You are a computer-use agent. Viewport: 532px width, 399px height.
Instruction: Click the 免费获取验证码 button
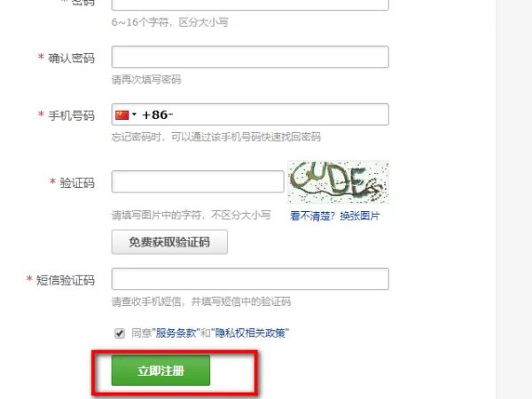pyautogui.click(x=169, y=242)
